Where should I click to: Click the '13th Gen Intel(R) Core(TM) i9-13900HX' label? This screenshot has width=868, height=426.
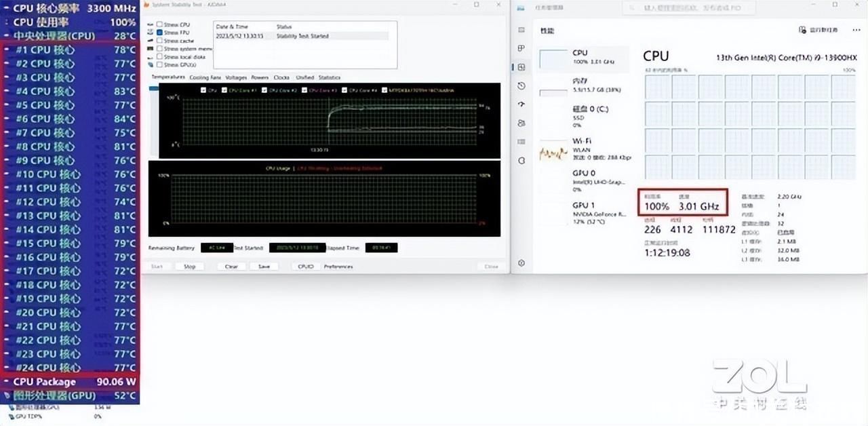click(786, 58)
